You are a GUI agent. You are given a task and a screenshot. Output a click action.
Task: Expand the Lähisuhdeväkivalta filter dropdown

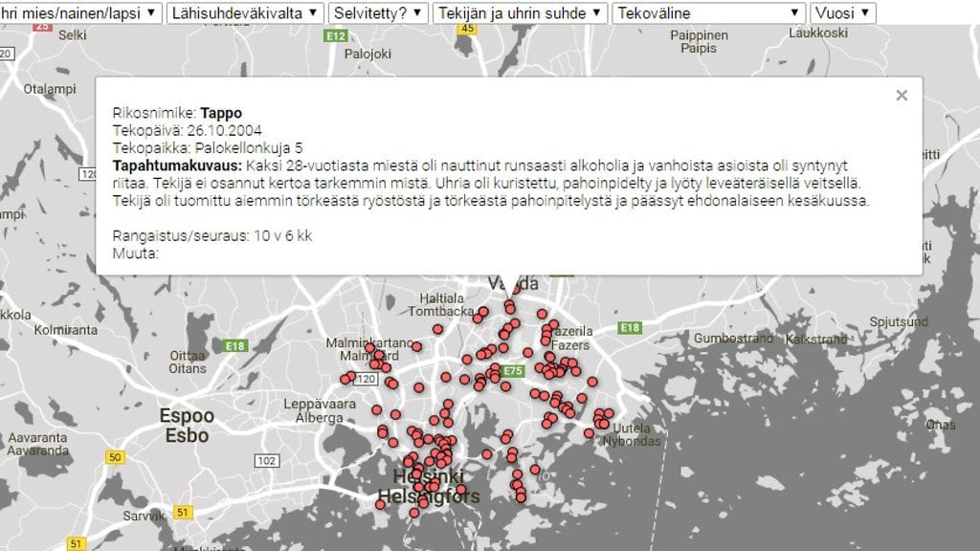click(x=244, y=12)
